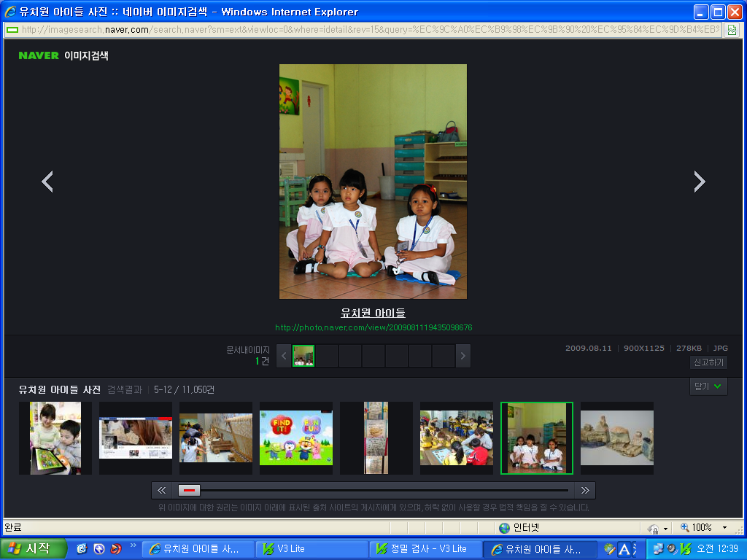Screen dimensions: 747x560
Task: Collapse the results panel with 닫기 button
Action: [x=708, y=386]
